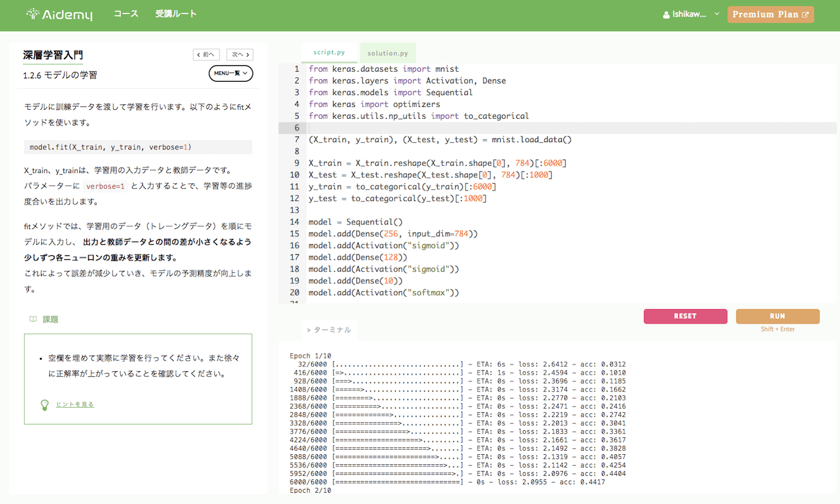Image resolution: width=840 pixels, height=504 pixels.
Task: Open the コース menu in the header
Action: tap(126, 14)
